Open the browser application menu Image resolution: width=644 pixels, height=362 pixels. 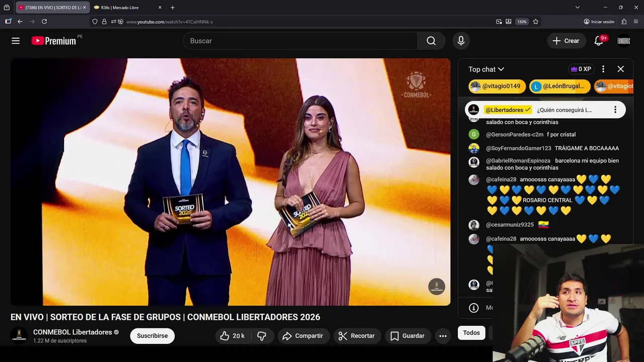[636, 22]
